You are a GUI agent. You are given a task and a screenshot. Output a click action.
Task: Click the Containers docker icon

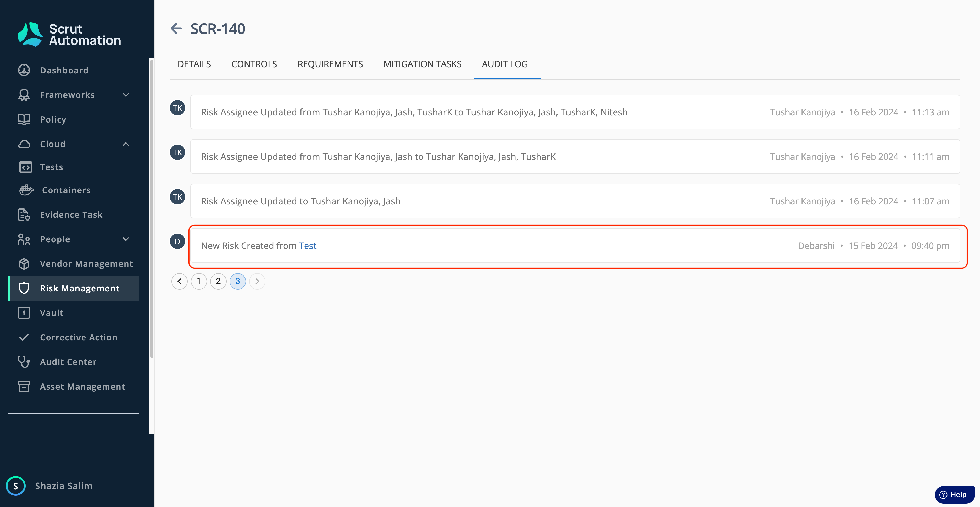point(26,190)
